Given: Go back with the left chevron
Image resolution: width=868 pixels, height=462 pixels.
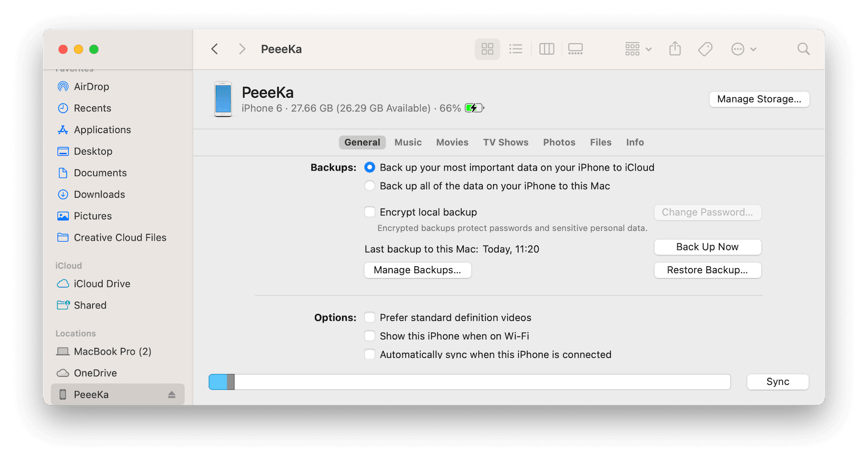Looking at the screenshot, I should click(215, 49).
